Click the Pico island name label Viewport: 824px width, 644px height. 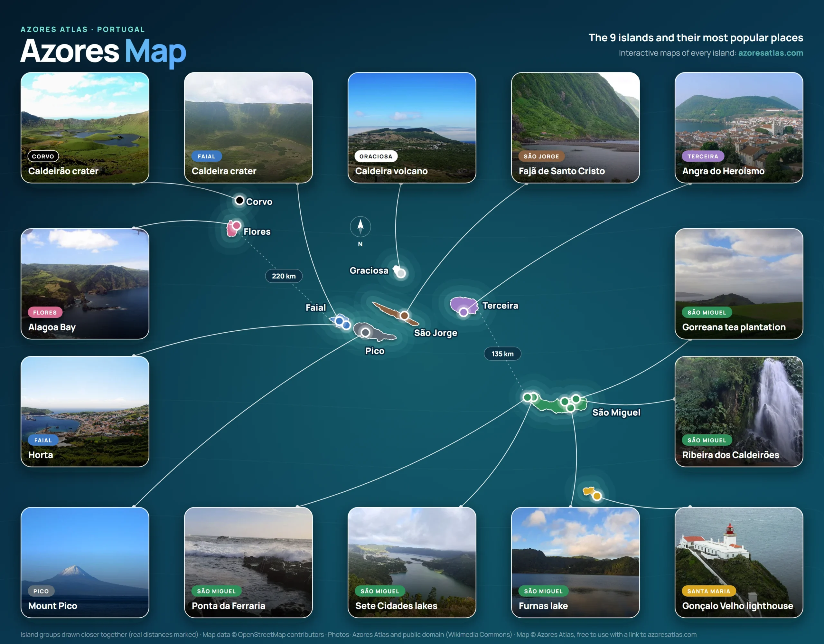tap(375, 351)
